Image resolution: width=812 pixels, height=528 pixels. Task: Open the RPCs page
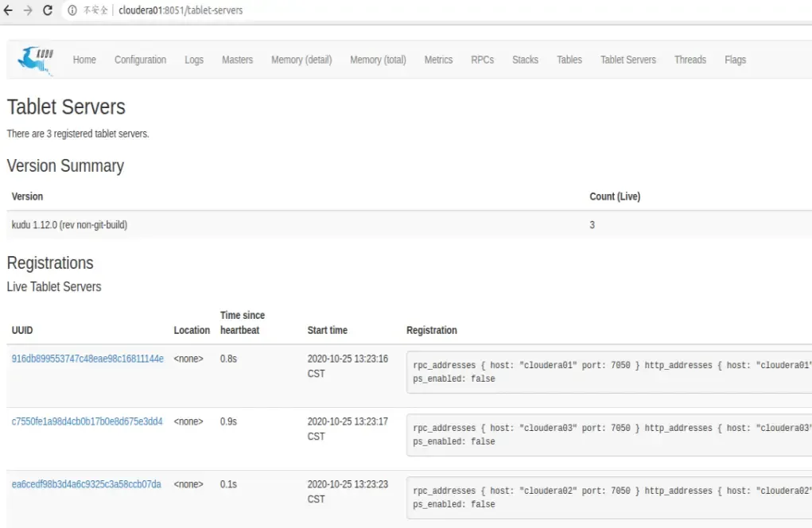coord(482,60)
